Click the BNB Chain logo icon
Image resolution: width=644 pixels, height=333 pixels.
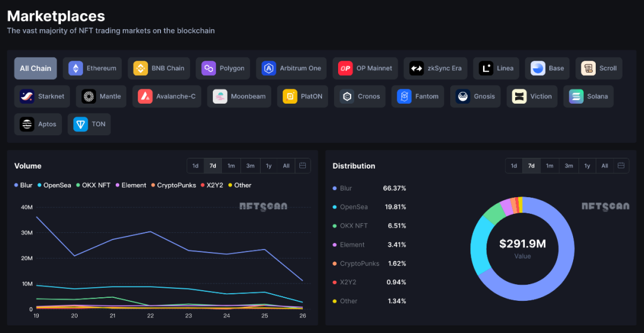(x=141, y=68)
